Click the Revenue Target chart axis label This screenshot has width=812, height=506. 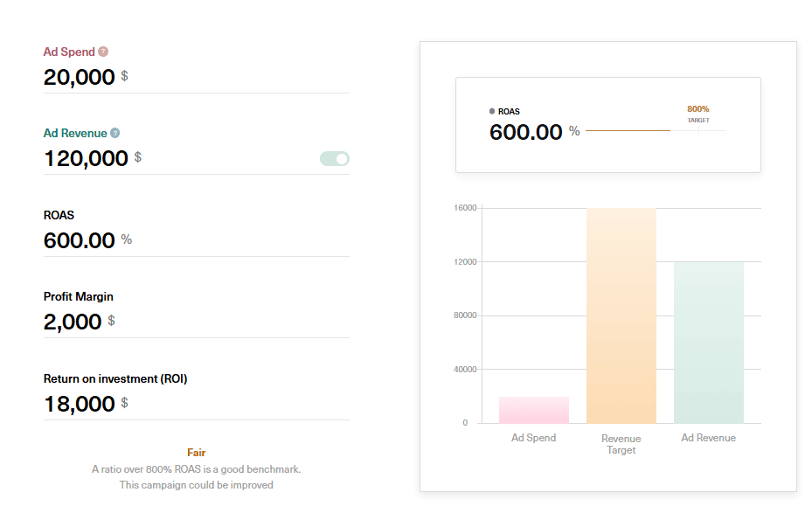621,444
